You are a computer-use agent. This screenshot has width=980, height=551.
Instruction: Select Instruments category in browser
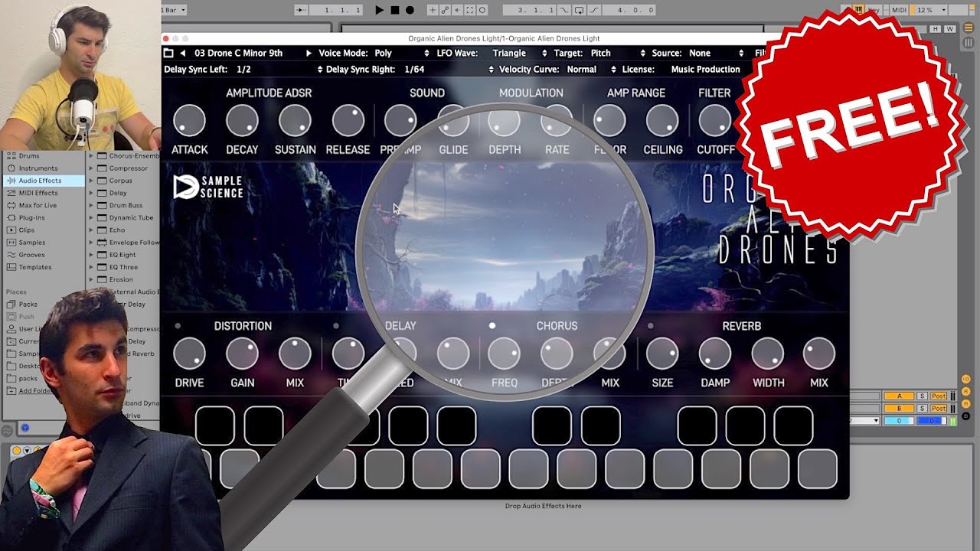coord(38,168)
